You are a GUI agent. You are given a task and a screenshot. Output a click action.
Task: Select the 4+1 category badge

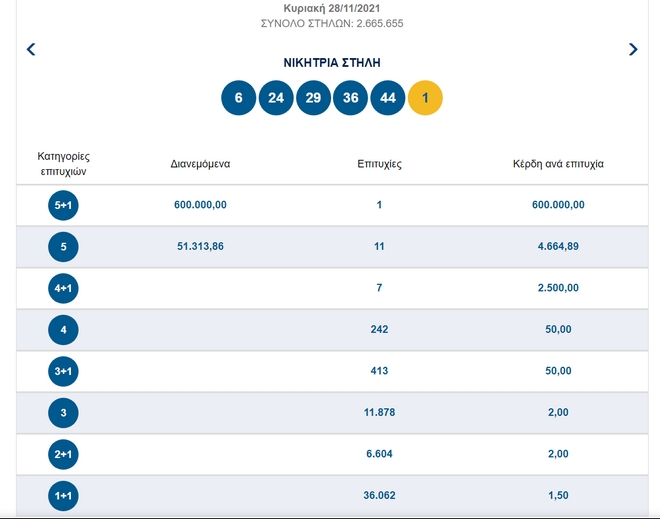point(62,288)
